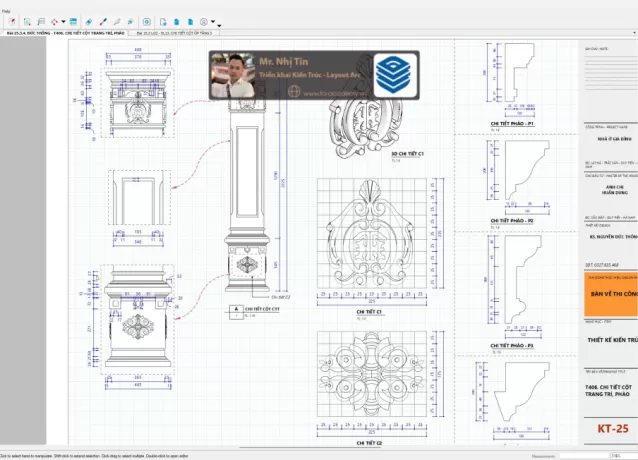The image size is (638, 460).
Task: Click the Measurements input box
Action: [583, 456]
